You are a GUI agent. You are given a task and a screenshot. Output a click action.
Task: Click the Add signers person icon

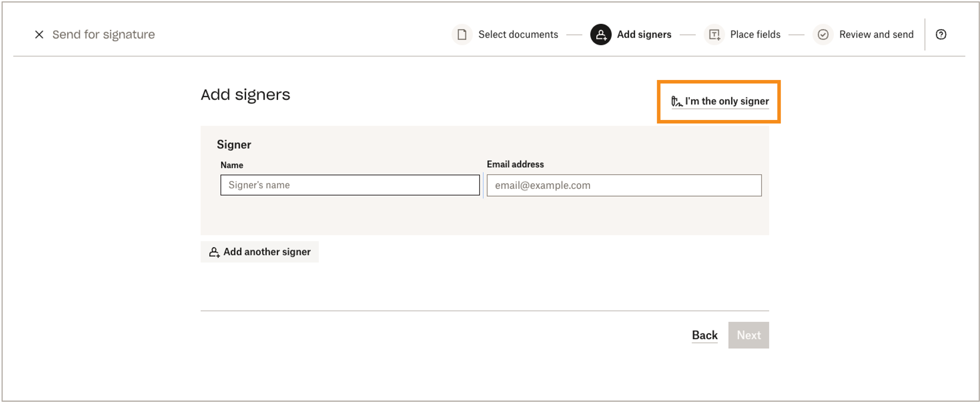pyautogui.click(x=601, y=35)
